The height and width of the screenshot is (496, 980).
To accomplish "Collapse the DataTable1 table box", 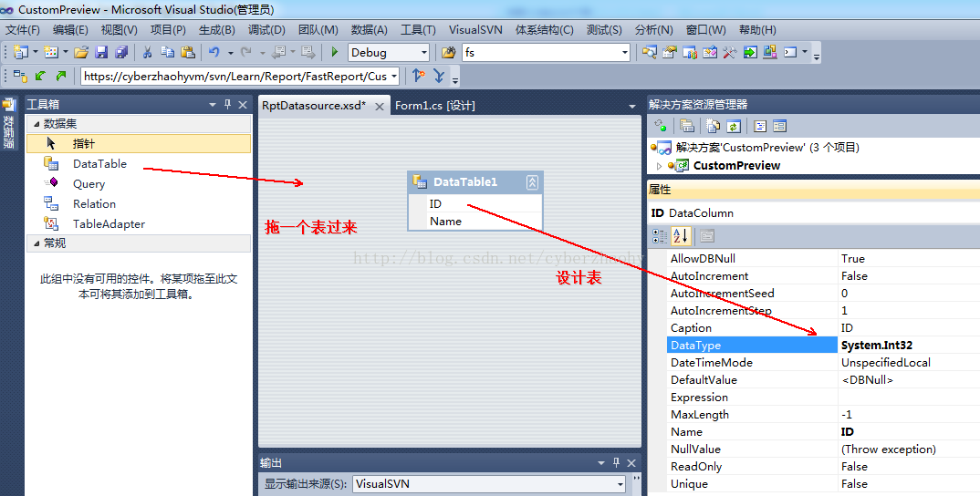I will 532,181.
